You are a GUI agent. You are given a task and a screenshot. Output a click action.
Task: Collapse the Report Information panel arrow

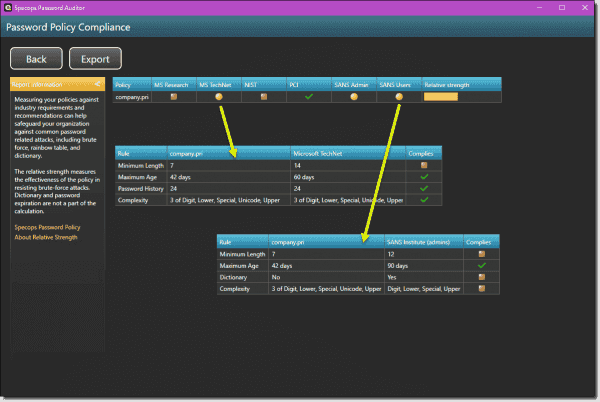click(x=97, y=85)
